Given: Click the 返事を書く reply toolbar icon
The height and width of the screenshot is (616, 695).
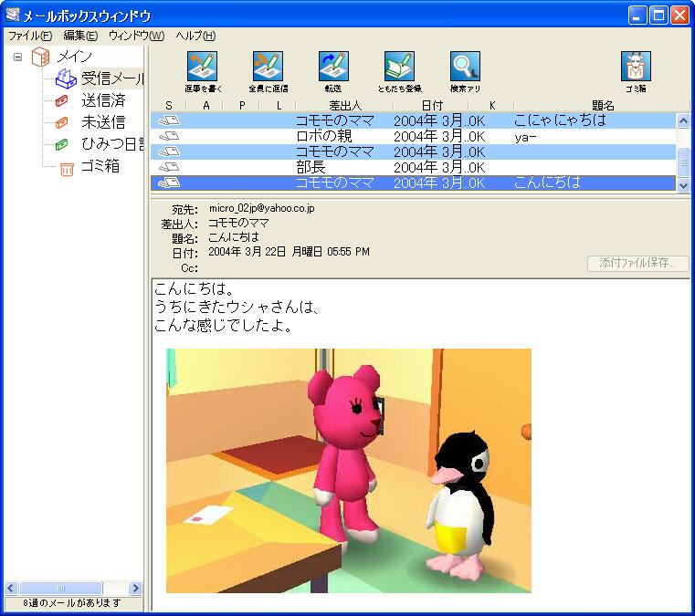Looking at the screenshot, I should [202, 67].
